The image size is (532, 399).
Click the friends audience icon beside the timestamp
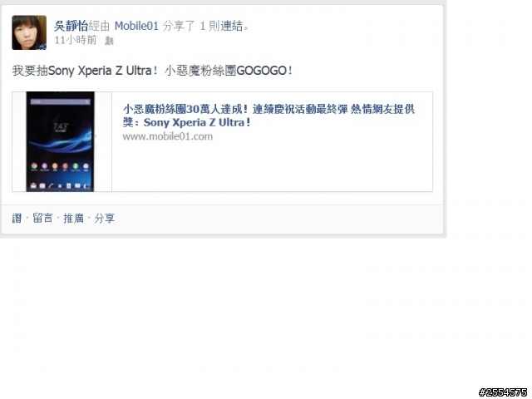(109, 41)
